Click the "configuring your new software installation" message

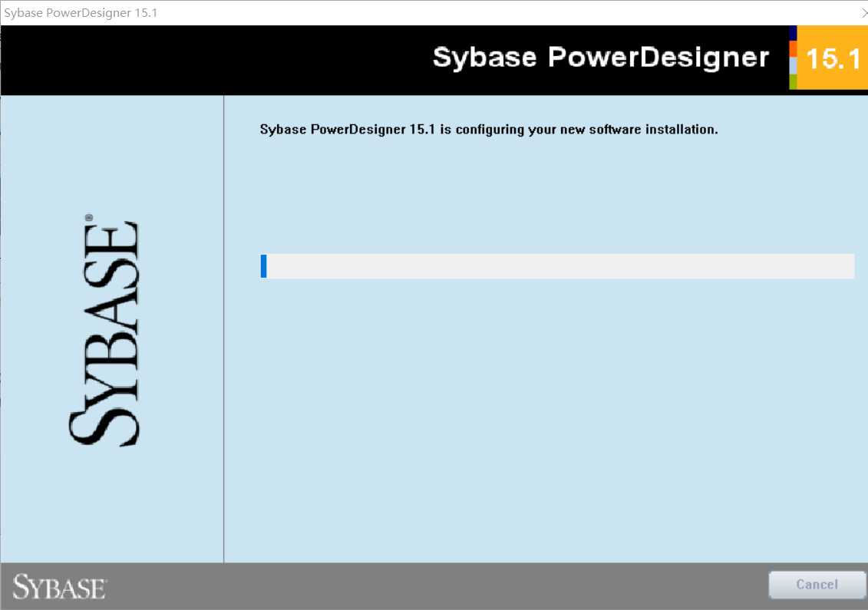click(489, 130)
